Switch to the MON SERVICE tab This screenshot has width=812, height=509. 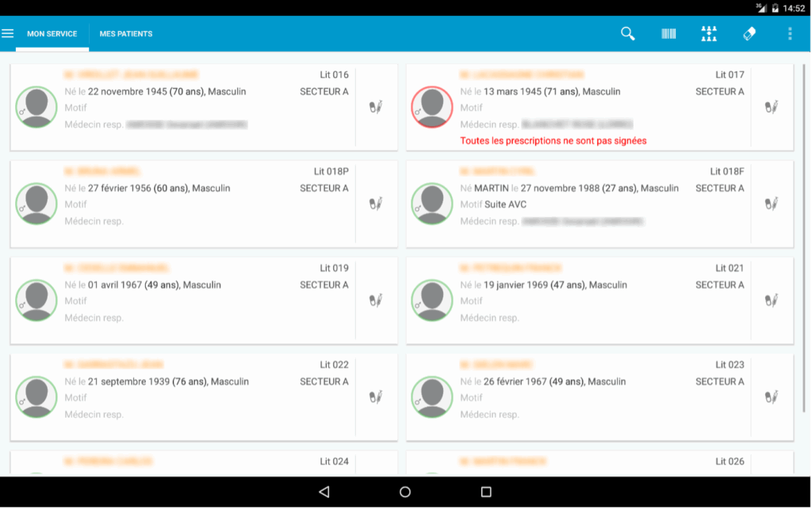[52, 33]
